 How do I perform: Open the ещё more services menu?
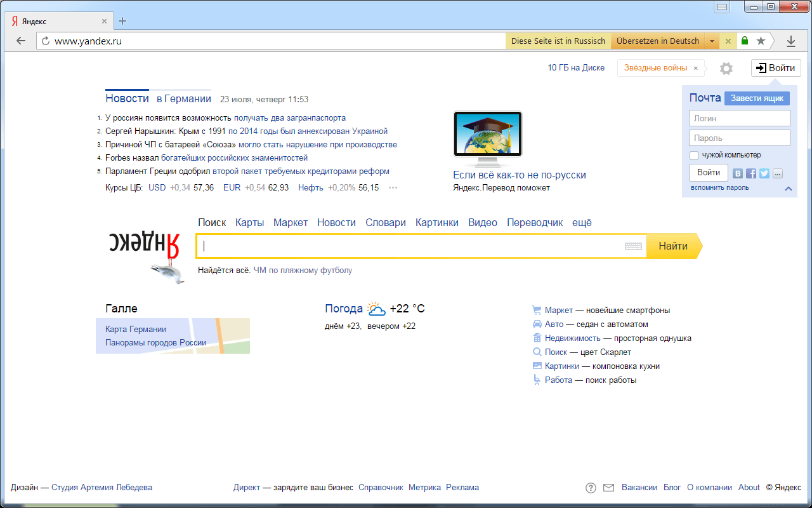[x=582, y=222]
